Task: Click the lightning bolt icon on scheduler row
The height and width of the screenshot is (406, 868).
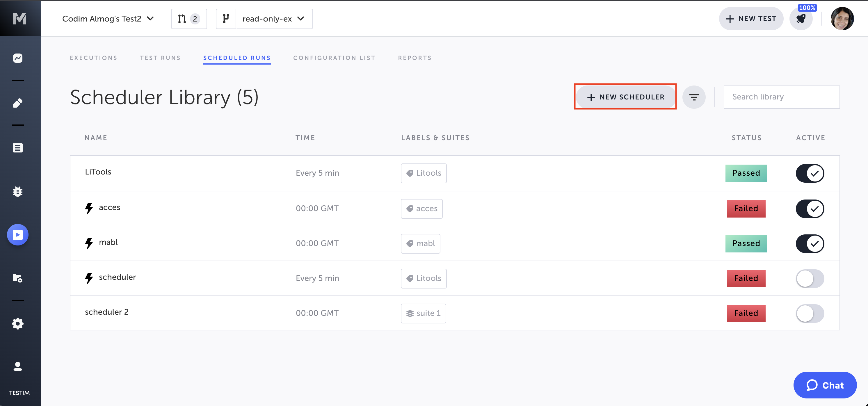Action: (x=89, y=278)
